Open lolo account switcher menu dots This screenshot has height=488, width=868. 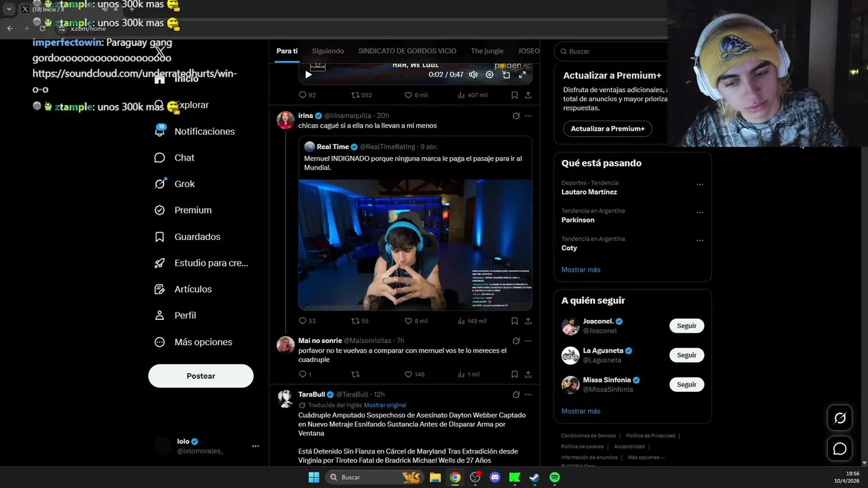tap(256, 446)
